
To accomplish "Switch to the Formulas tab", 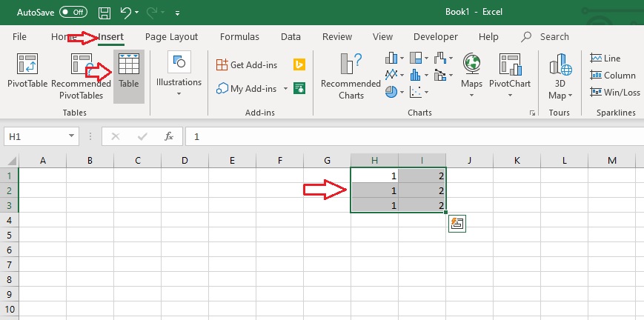I will click(239, 36).
